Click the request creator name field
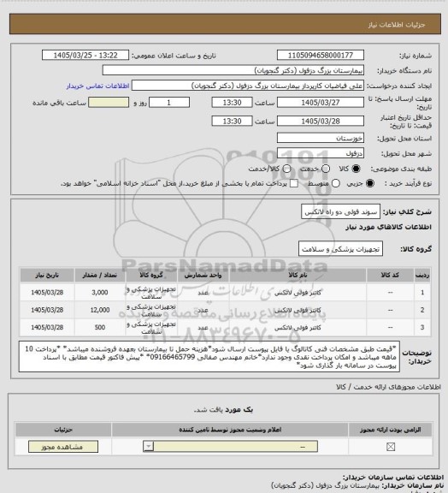 [x=248, y=86]
